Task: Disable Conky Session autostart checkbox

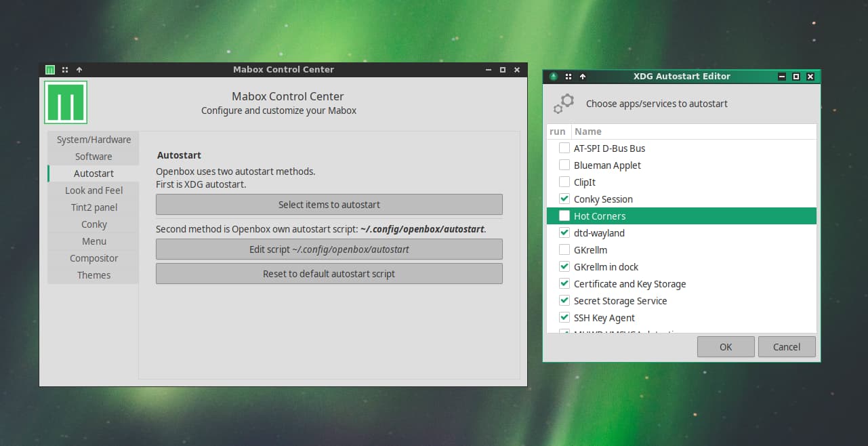Action: (564, 199)
